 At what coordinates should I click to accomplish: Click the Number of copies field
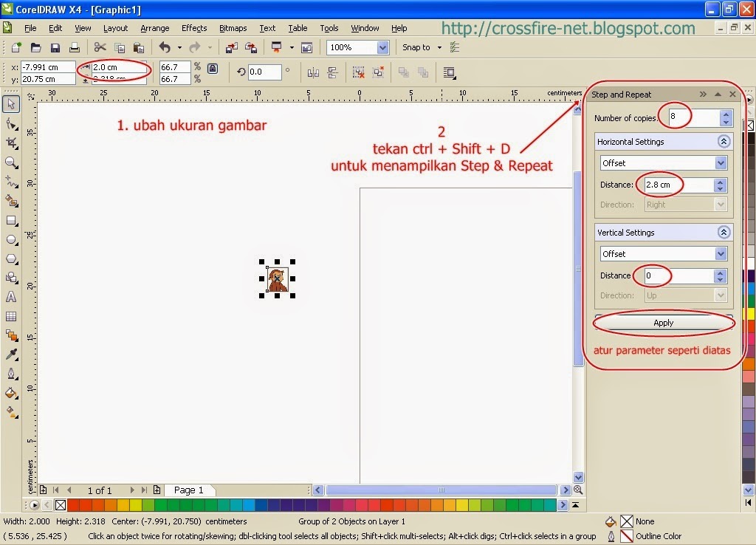(694, 117)
